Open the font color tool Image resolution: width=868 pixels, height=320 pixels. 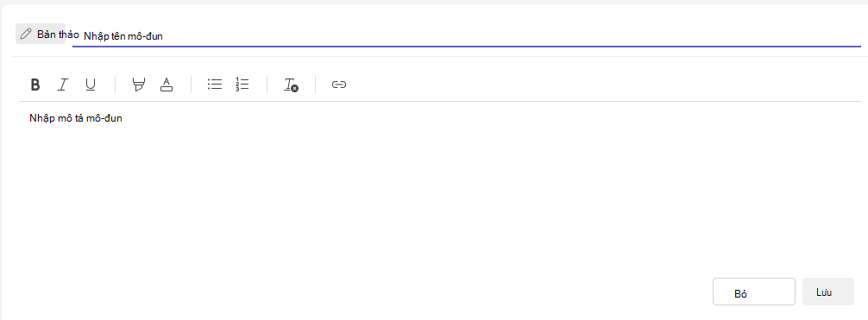[166, 85]
